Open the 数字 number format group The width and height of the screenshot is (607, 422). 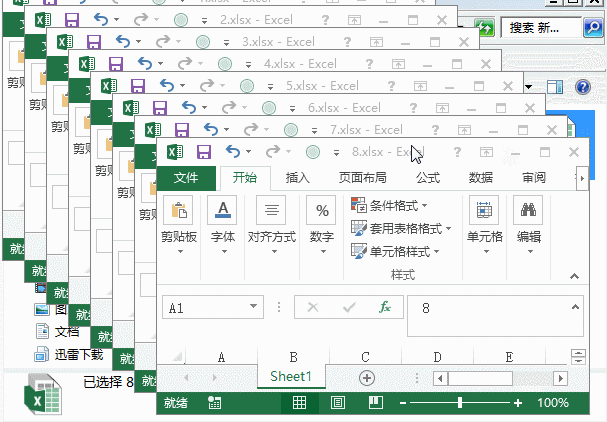pos(321,225)
